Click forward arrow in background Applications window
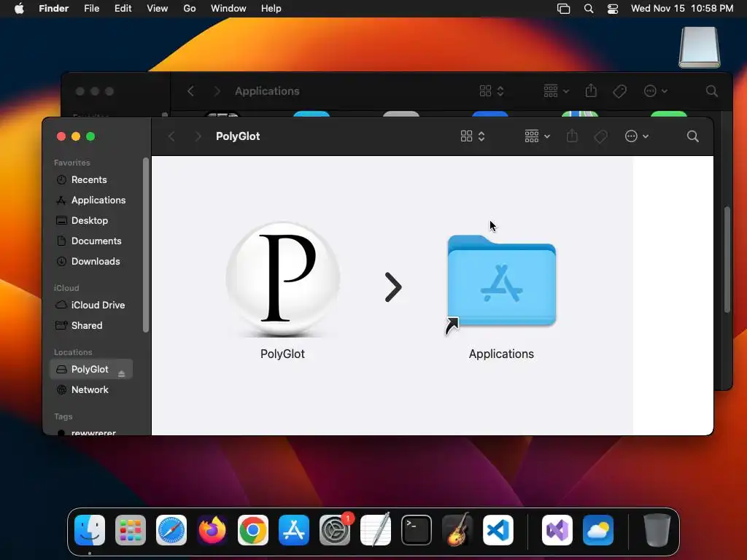Viewport: 747px width, 560px height. tap(217, 91)
